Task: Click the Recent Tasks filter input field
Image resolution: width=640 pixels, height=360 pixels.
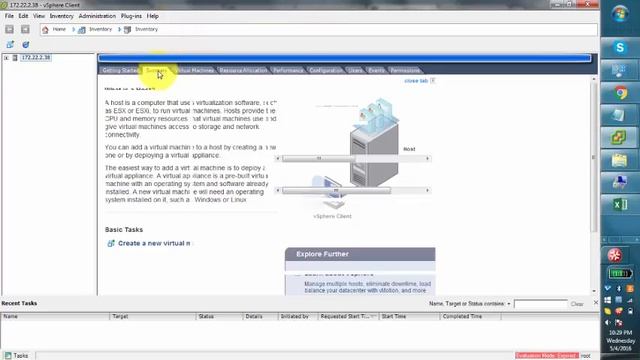Action: [540, 304]
